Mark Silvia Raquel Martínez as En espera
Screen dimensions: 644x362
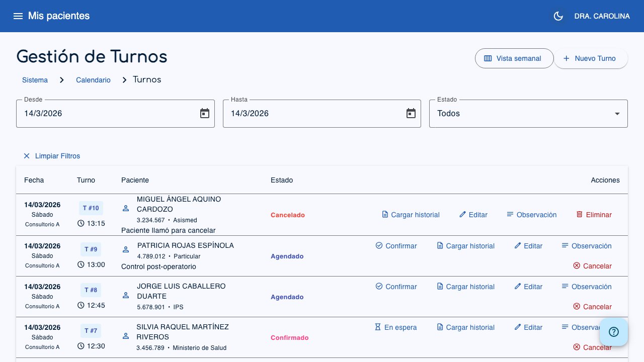point(395,327)
